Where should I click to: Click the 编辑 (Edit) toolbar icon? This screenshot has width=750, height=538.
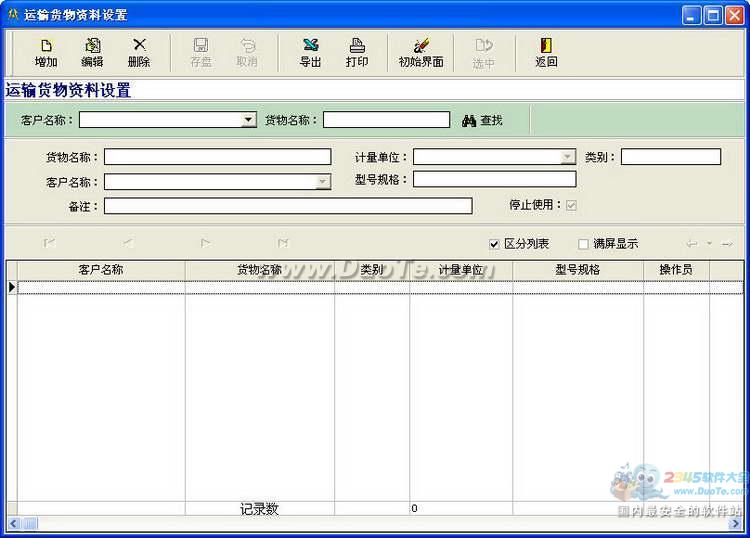tap(92, 52)
